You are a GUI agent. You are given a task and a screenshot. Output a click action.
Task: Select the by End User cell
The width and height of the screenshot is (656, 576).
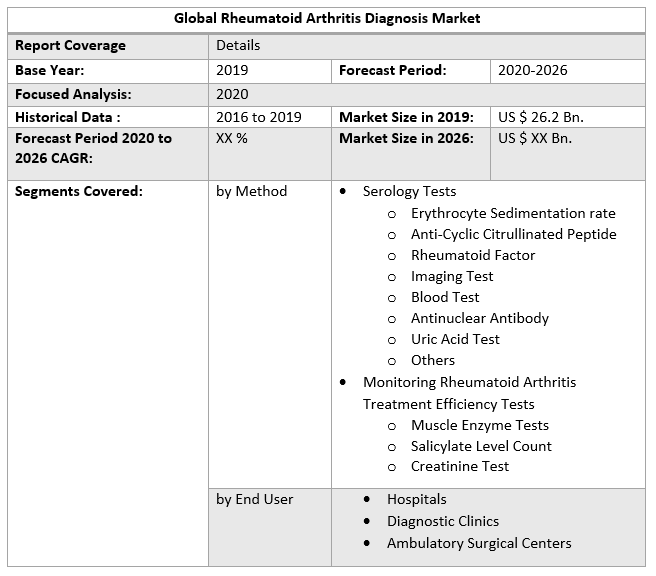[255, 499]
